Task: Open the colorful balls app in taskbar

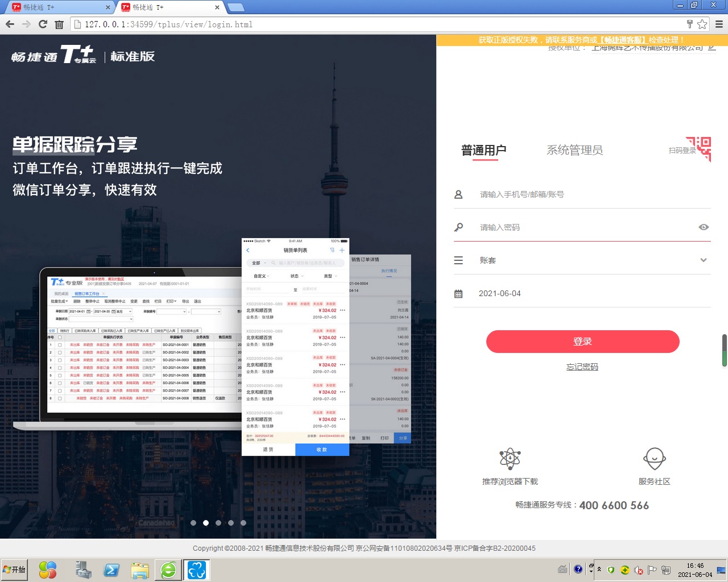Action: [x=48, y=570]
